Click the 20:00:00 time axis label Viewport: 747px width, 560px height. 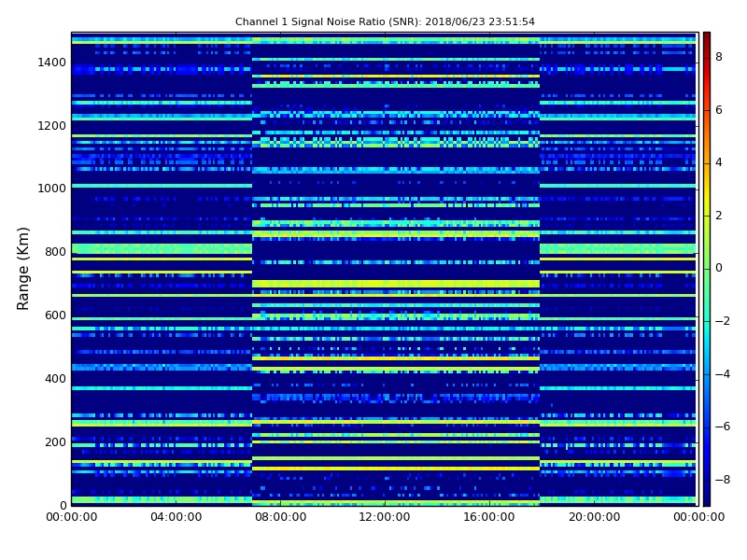594,517
